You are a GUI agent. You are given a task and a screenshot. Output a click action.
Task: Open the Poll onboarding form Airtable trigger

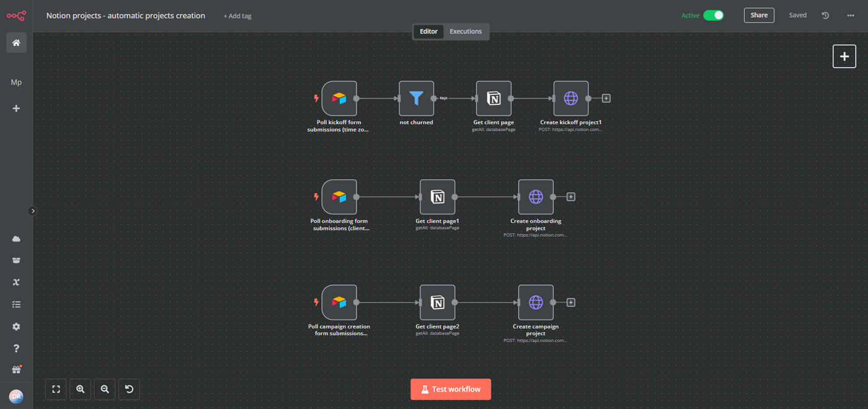pos(339,197)
